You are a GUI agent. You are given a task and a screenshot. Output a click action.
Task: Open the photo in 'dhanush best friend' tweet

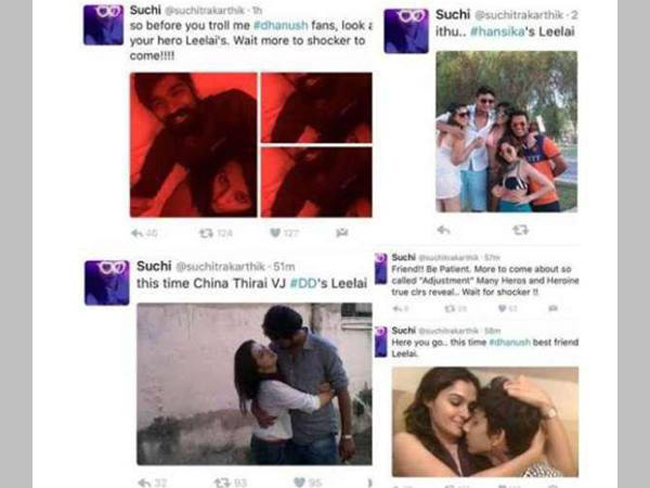485,422
